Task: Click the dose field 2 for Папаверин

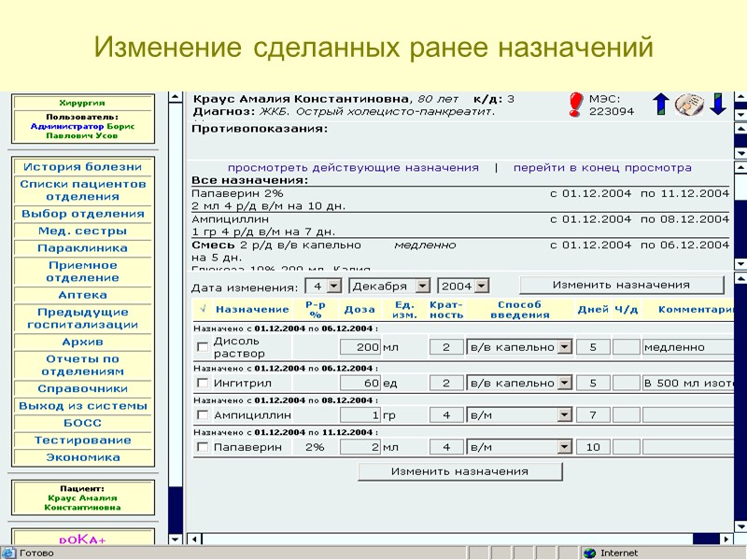Action: point(360,447)
